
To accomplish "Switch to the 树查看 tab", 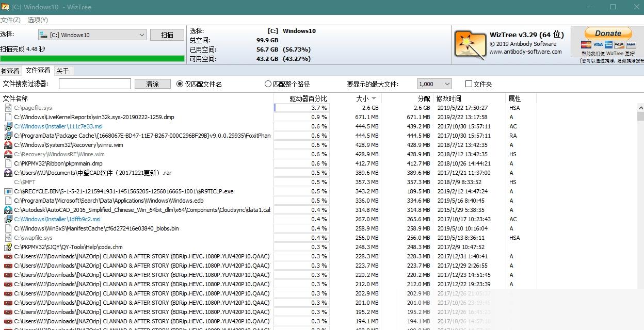I will [x=10, y=71].
